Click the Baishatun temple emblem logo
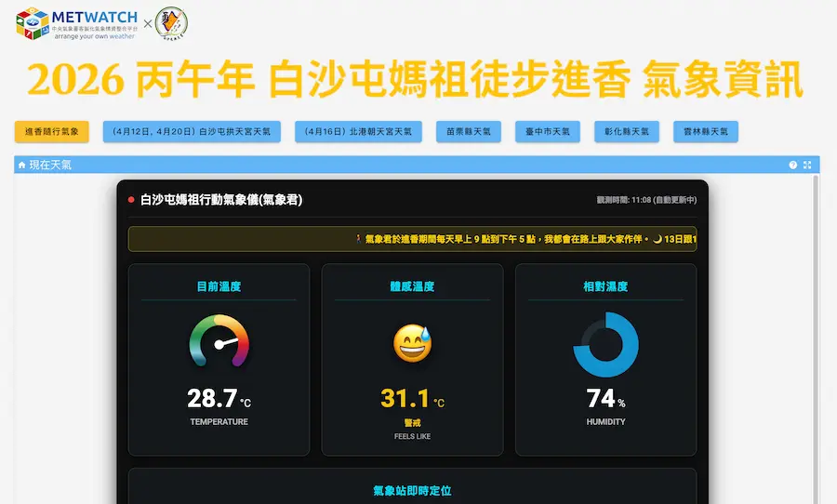Viewport: 837px width, 504px height. click(171, 23)
